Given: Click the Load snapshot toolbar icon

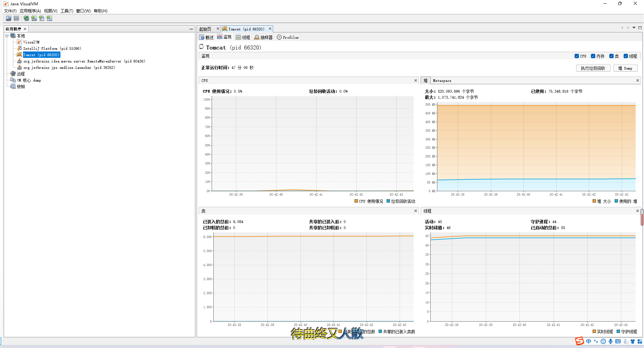Looking at the screenshot, I should [9, 18].
